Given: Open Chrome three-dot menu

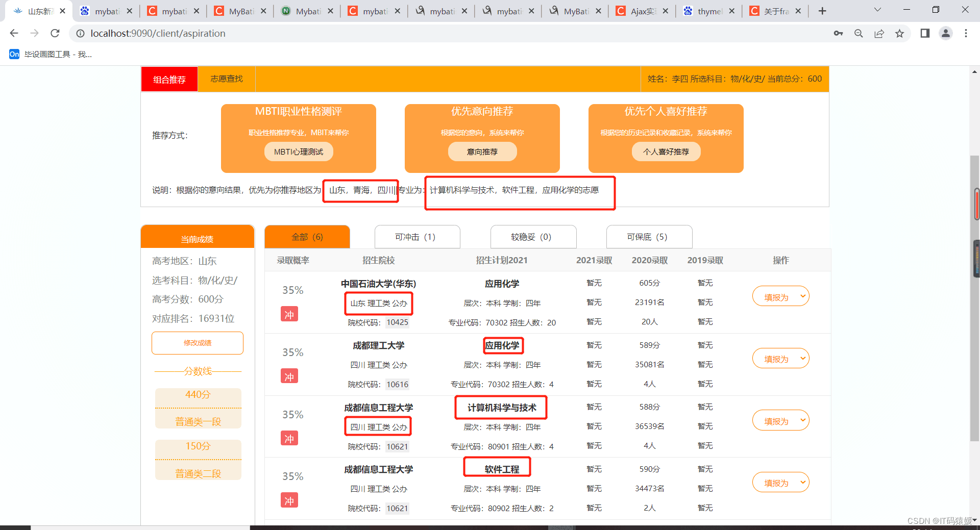Looking at the screenshot, I should (x=966, y=33).
